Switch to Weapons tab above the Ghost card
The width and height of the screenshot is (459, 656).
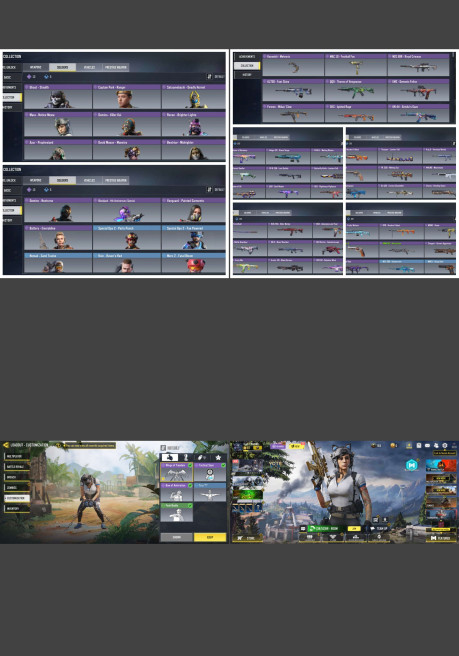pos(36,67)
